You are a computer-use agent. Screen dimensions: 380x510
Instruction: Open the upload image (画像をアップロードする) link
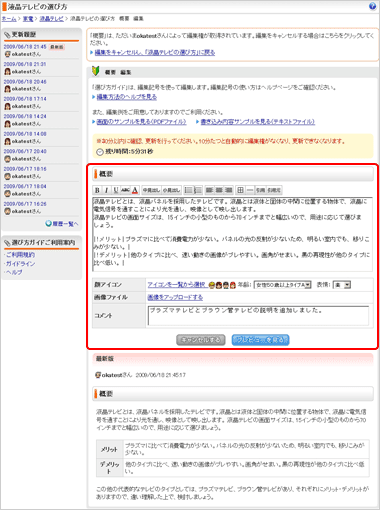click(x=175, y=297)
